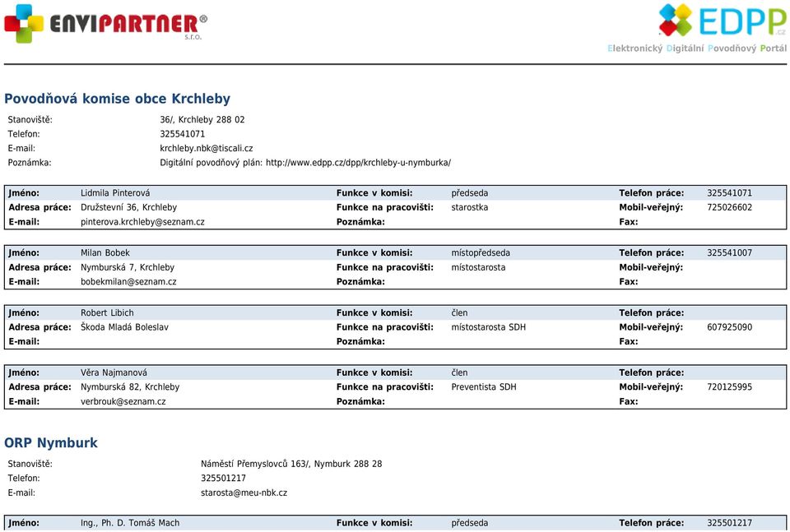Click the workplace function Preventista SDH

[484, 387]
